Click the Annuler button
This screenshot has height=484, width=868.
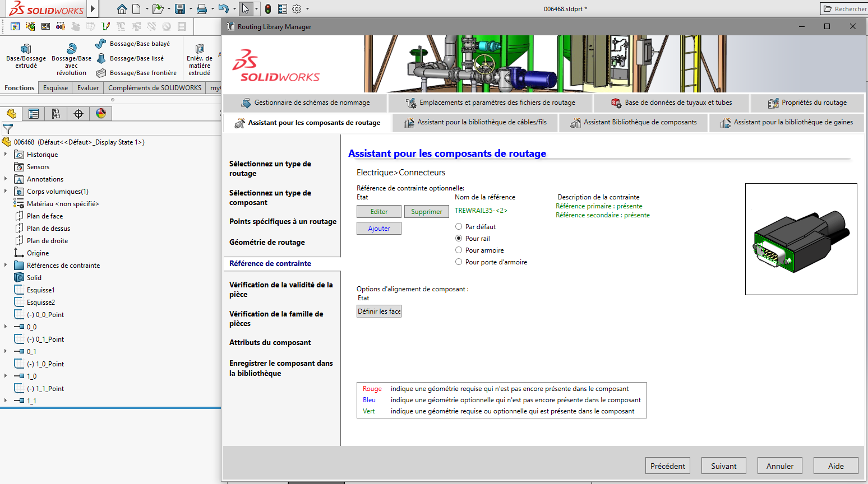pyautogui.click(x=780, y=466)
